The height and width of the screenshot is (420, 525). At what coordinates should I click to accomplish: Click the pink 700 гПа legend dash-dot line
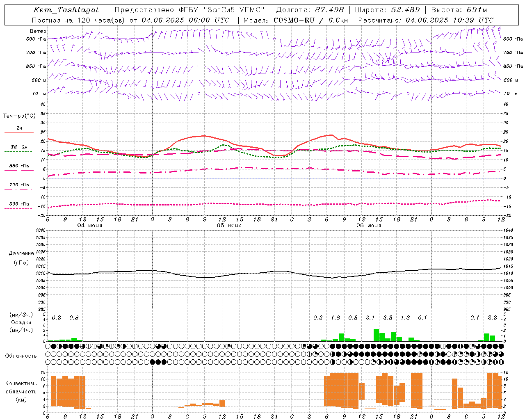point(18,189)
